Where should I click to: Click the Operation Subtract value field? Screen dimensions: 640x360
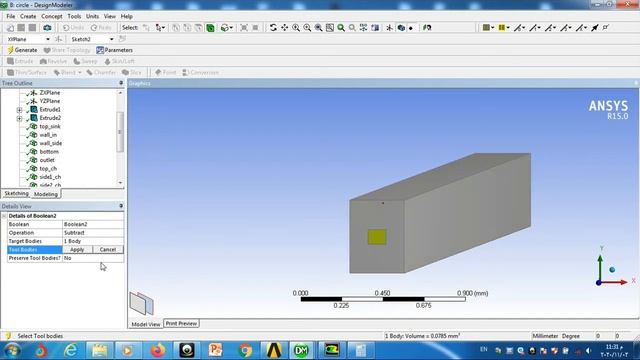pos(93,233)
